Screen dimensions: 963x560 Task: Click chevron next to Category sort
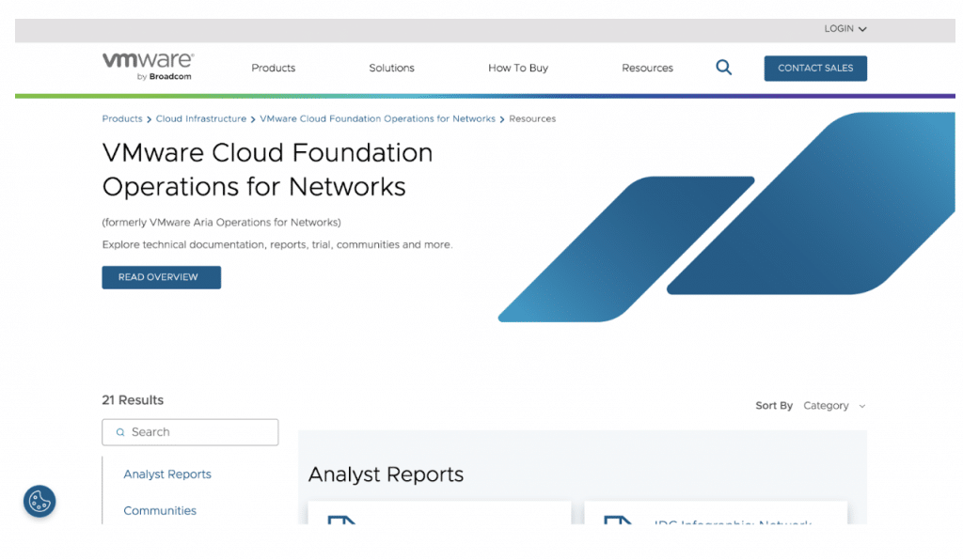click(862, 406)
